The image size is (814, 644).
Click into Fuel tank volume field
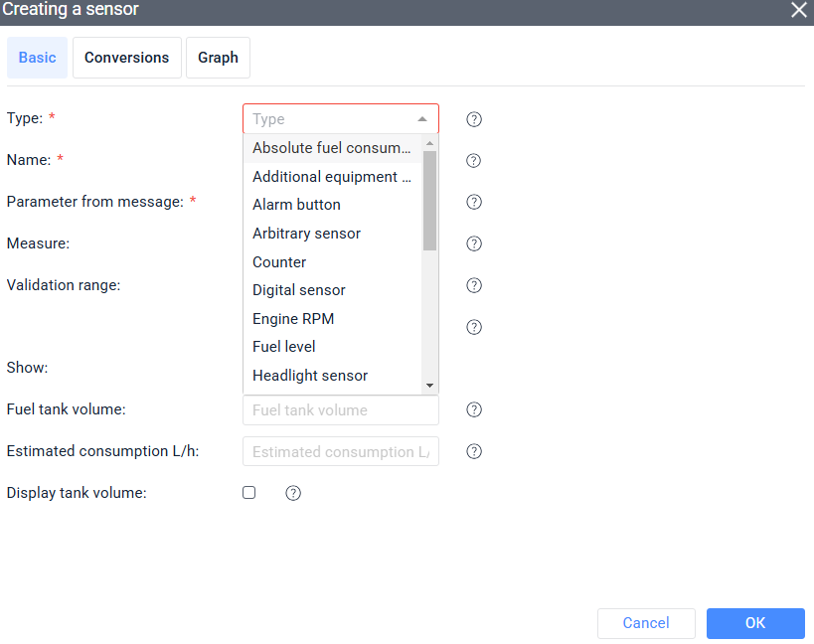tap(340, 410)
